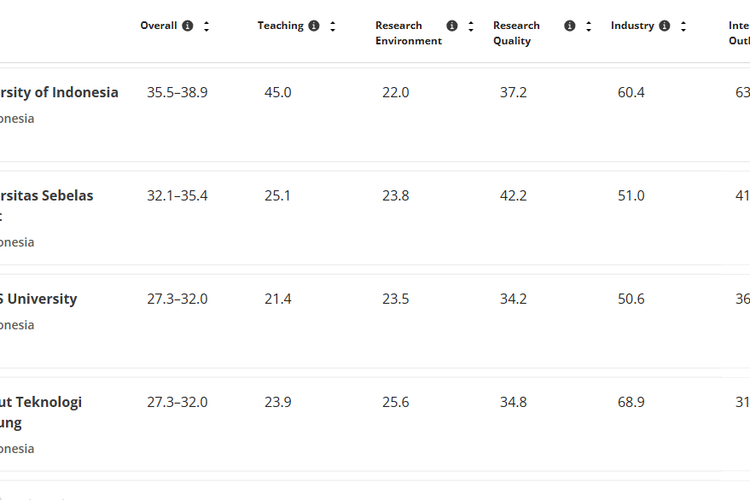Click the 68.9 industry score cell
Viewport: 750px width, 500px height.
point(631,402)
